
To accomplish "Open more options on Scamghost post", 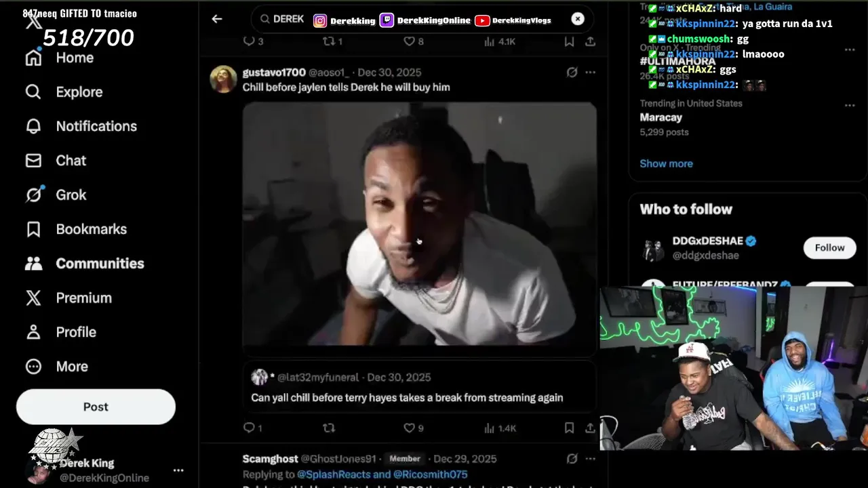I will [590, 459].
